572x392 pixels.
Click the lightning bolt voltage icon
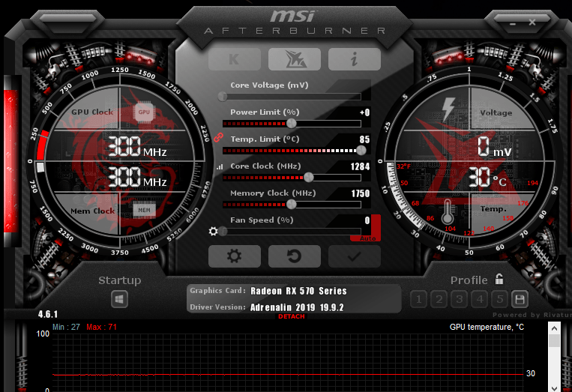coord(448,109)
